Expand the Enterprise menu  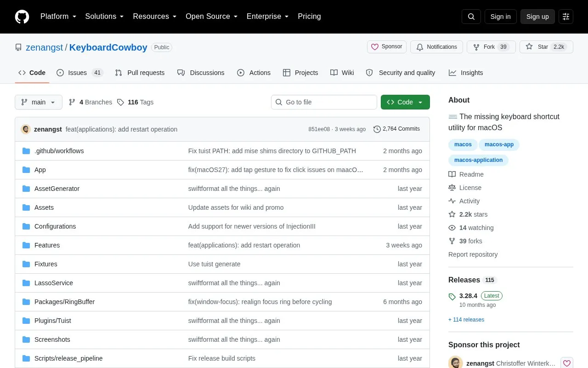(267, 17)
